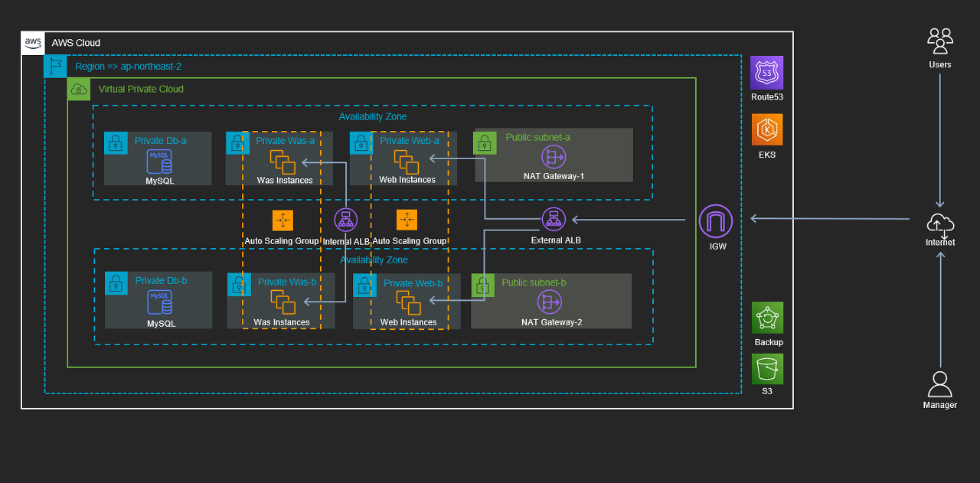Select the 'Private Was-a' text
This screenshot has height=483, width=980.
click(286, 141)
